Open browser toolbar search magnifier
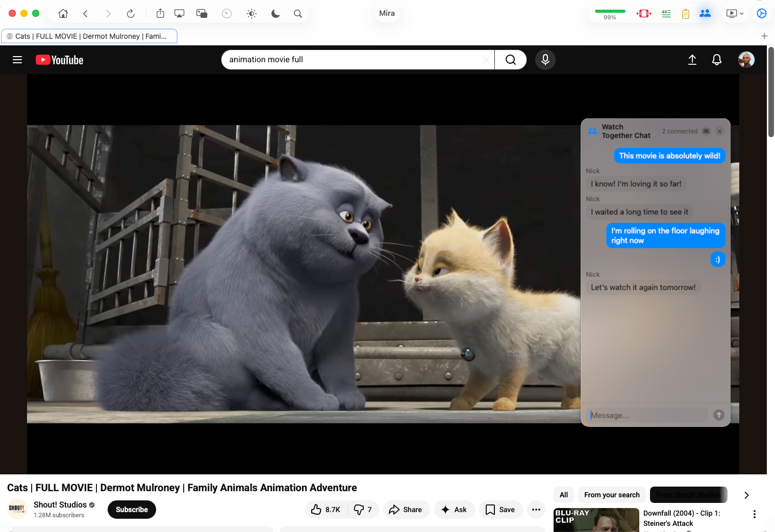Viewport: 775px width, 532px height. (x=298, y=14)
